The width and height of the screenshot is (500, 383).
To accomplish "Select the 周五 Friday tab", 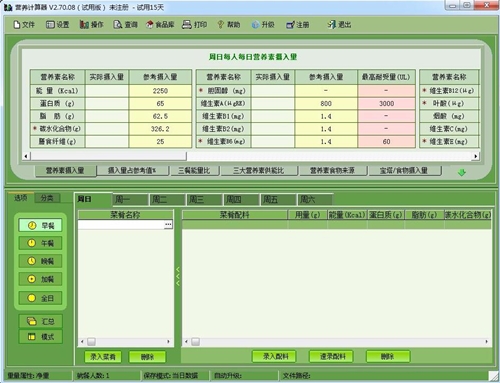I will click(x=278, y=199).
